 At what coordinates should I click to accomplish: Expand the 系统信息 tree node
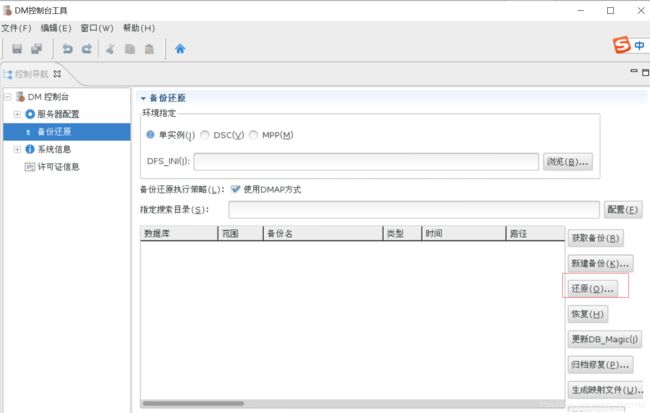17,149
